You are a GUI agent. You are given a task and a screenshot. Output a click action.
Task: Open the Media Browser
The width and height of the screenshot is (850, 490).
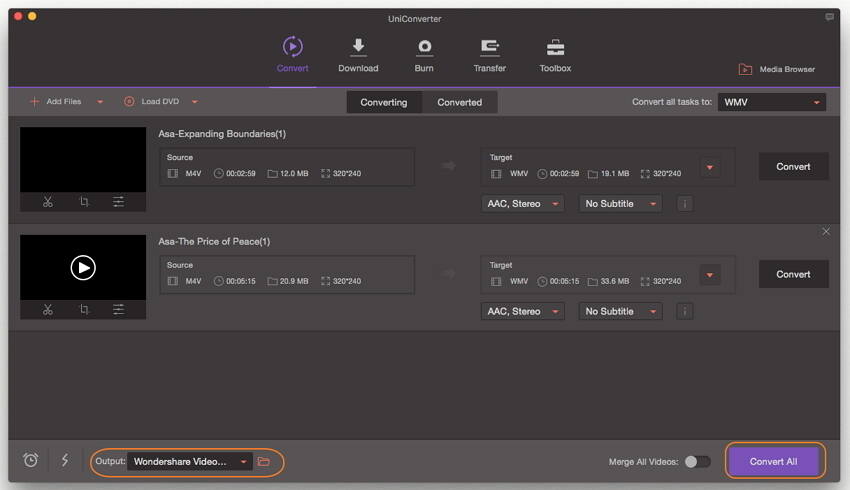coord(776,69)
